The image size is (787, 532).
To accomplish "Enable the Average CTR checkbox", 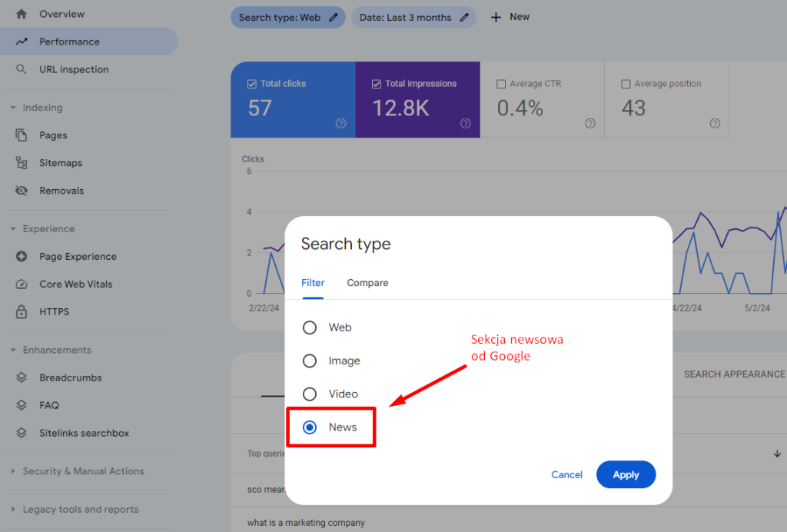I will coord(502,84).
